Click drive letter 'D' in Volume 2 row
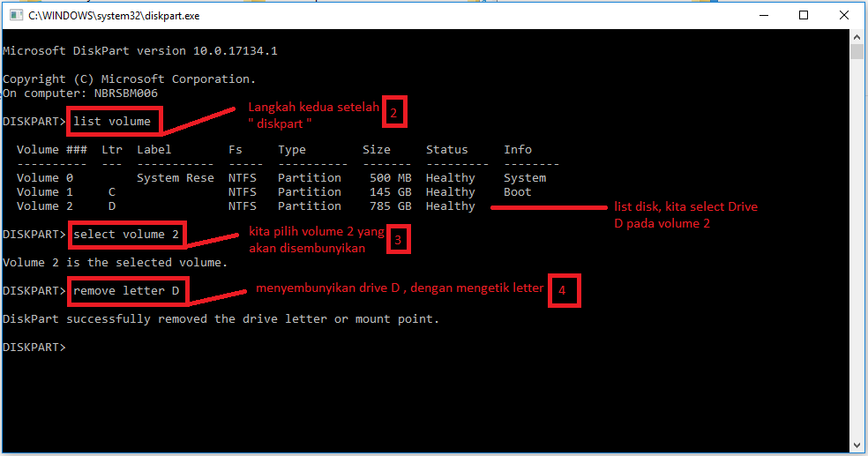 tap(112, 206)
